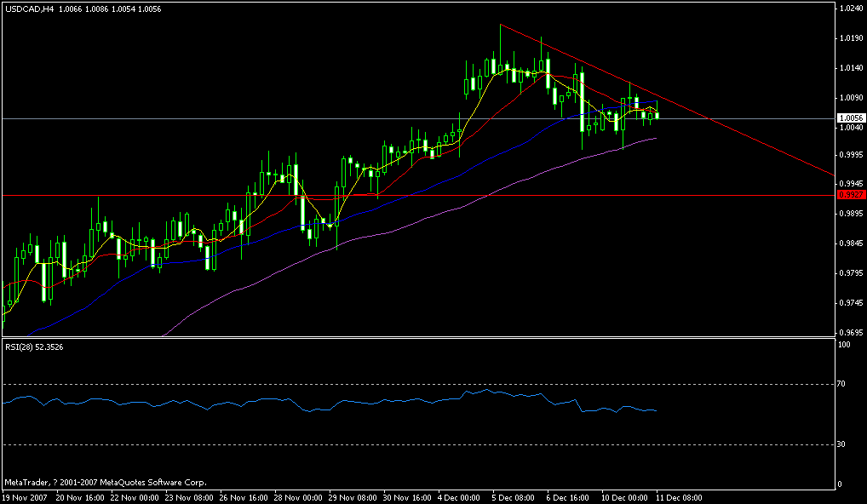Image resolution: width=867 pixels, height=504 pixels.
Task: Click the 11 Dec 08:00 date label
Action: [x=679, y=496]
